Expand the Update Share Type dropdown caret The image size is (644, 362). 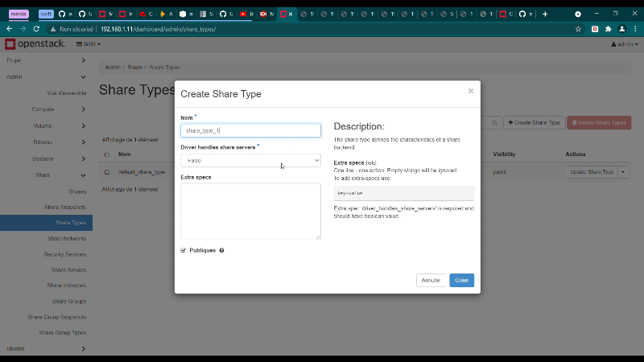tap(623, 172)
